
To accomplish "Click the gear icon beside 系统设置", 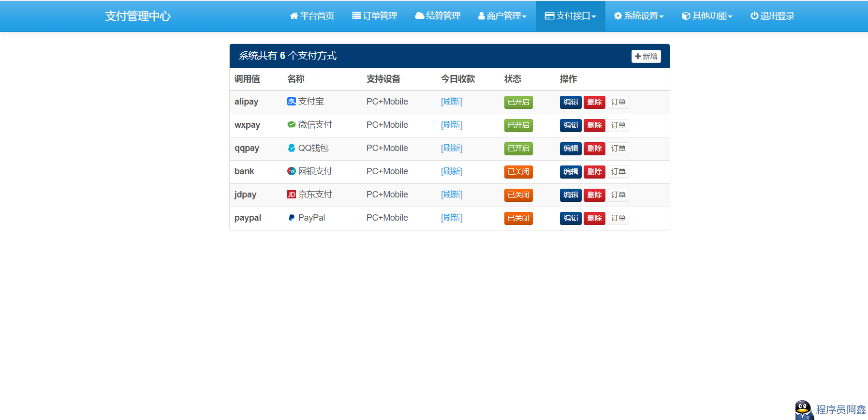I will pos(618,16).
